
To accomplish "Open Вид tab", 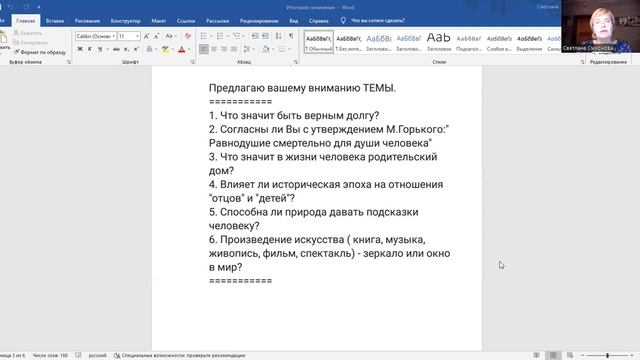I will pyautogui.click(x=293, y=21).
